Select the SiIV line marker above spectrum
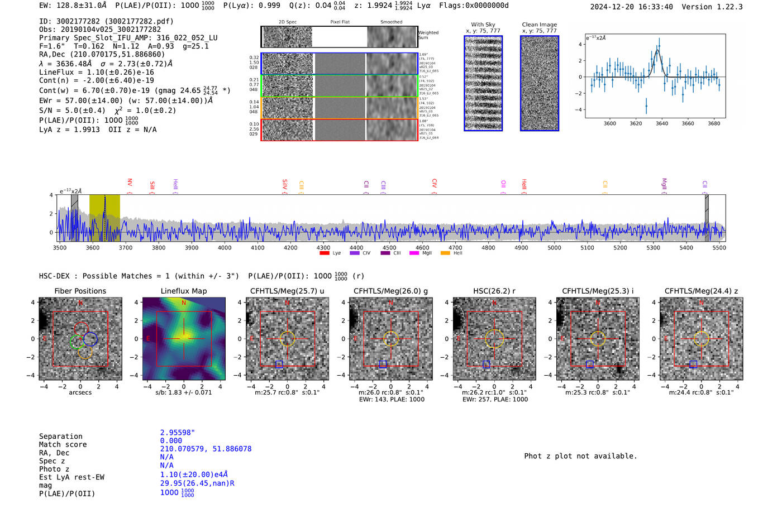 coord(285,185)
